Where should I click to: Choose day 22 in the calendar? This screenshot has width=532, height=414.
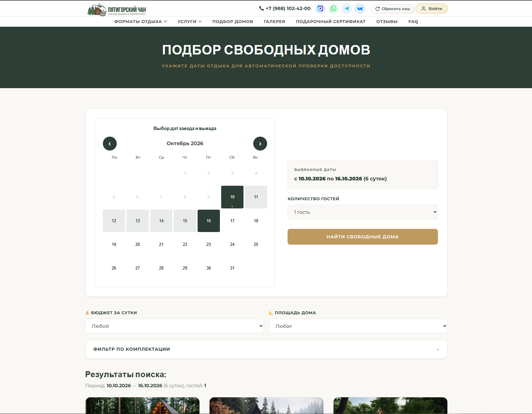coord(185,245)
